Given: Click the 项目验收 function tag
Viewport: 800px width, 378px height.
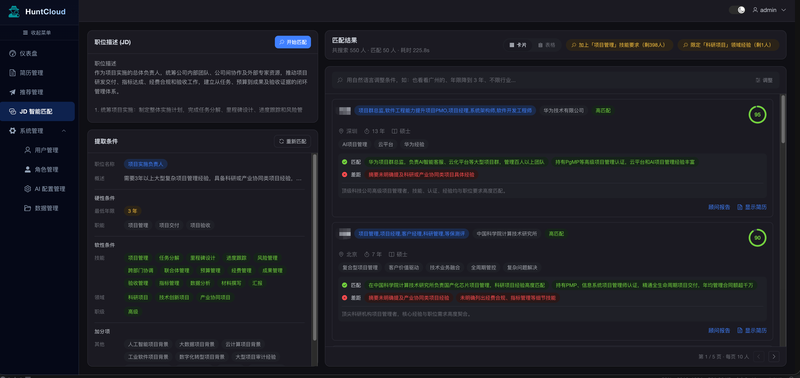Looking at the screenshot, I should click(199, 225).
